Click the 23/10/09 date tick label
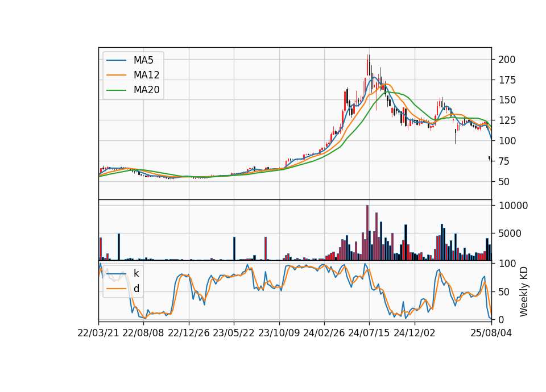 pyautogui.click(x=279, y=333)
